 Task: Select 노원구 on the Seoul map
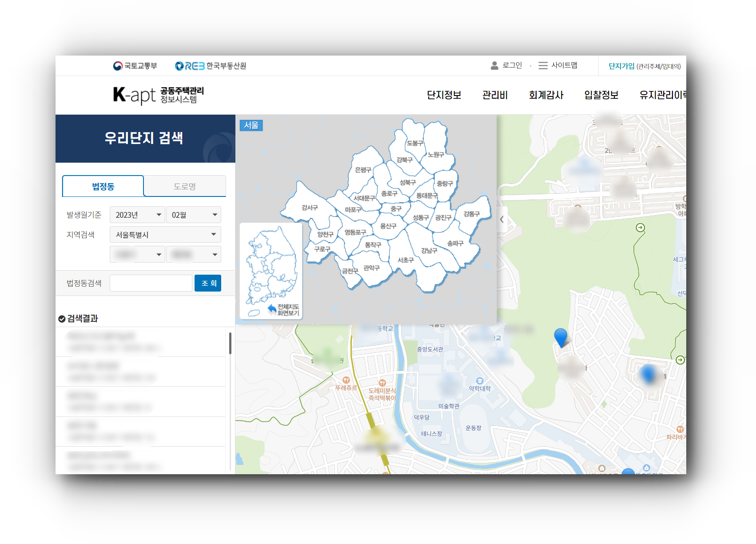tap(436, 155)
